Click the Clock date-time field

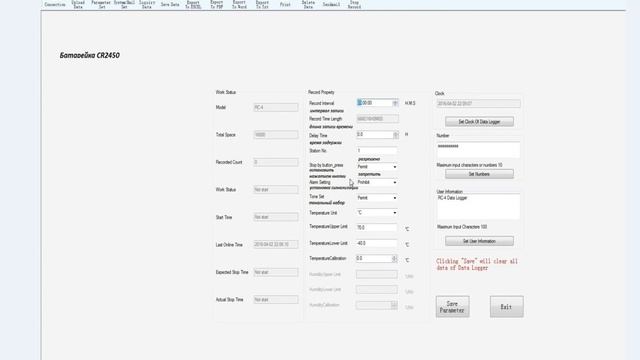coord(478,104)
